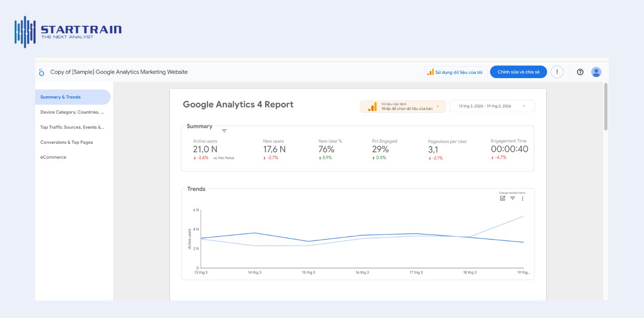Open the eCommerce page
This screenshot has height=318, width=644.
[x=53, y=157]
